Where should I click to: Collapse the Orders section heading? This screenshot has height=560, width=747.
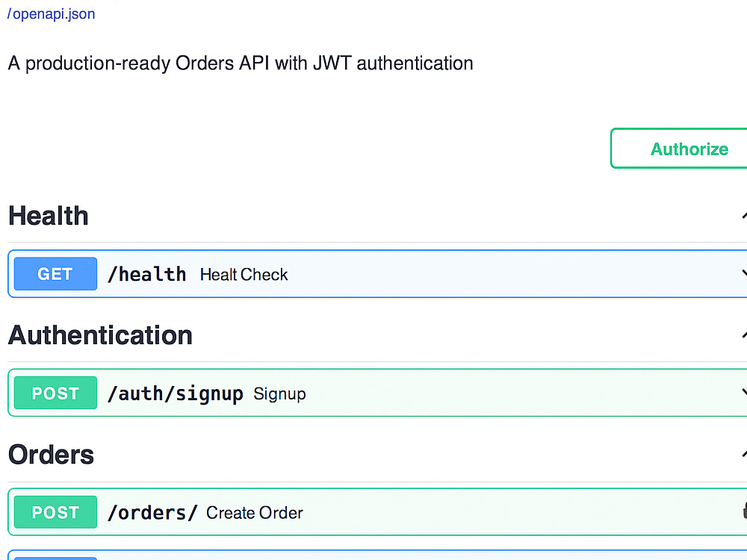coord(52,455)
